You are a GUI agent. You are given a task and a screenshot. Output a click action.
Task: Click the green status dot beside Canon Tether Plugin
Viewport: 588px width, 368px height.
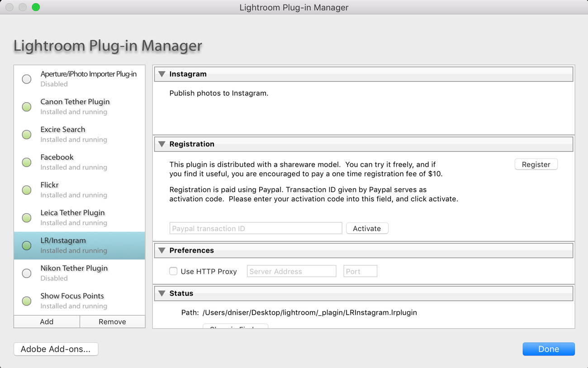[x=27, y=107]
